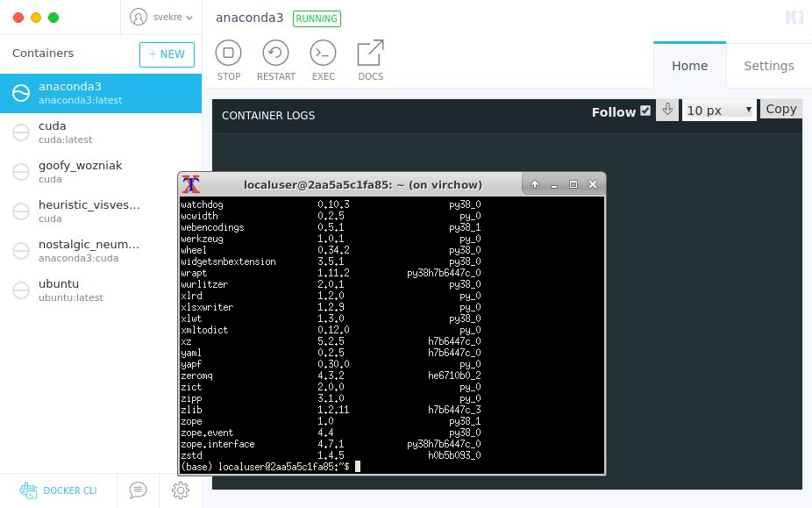This screenshot has width=812, height=508.
Task: Create a new container with NEW
Action: (x=167, y=54)
